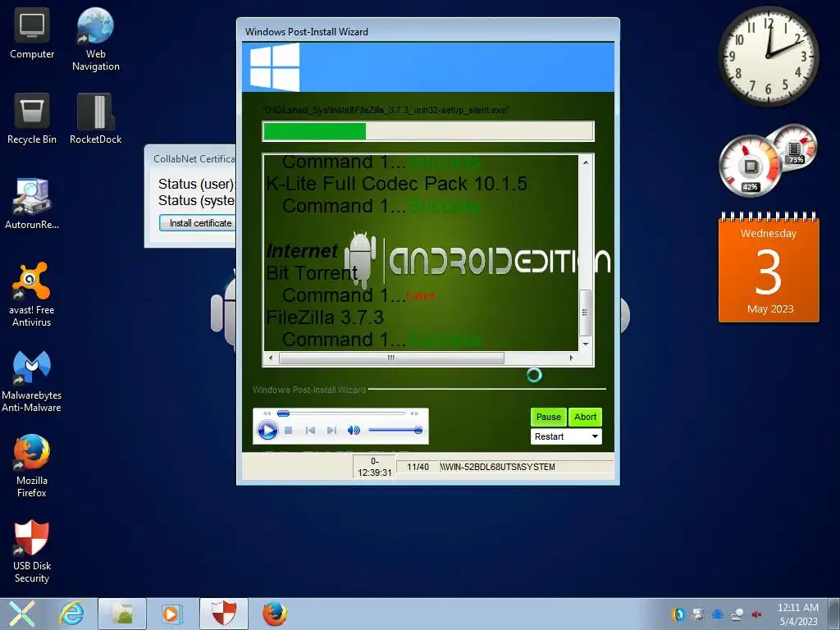Screen dimensions: 840x630
Task: Stop playback in the wizard media player
Action: coord(288,430)
